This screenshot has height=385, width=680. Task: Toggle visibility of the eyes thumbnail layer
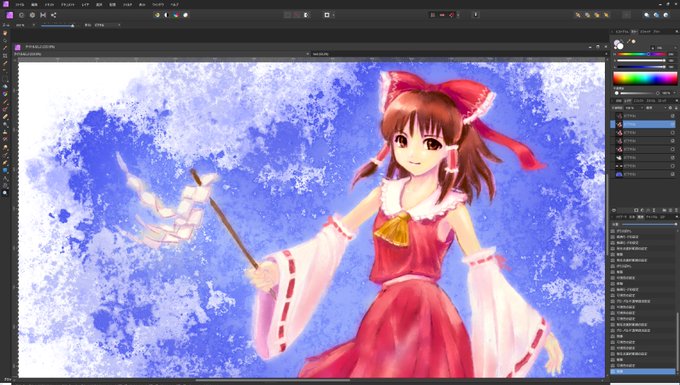(673, 166)
